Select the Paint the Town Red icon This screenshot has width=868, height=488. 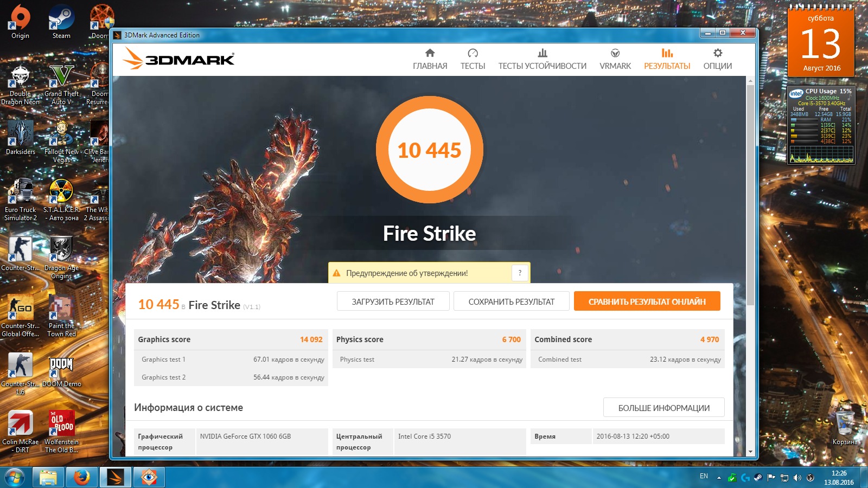click(61, 316)
